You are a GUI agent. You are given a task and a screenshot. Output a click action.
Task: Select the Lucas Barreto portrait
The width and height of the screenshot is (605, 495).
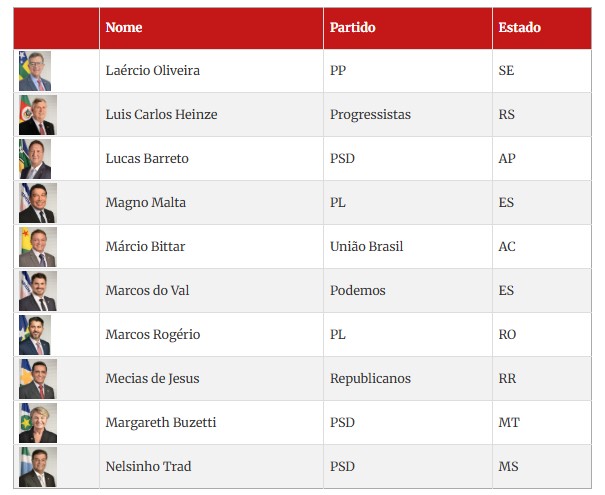coord(35,159)
